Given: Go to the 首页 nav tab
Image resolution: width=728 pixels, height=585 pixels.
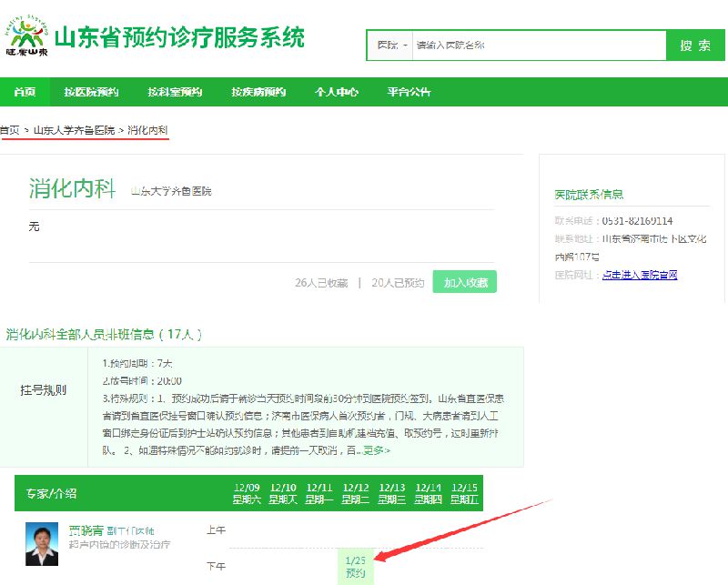Looking at the screenshot, I should [25, 92].
